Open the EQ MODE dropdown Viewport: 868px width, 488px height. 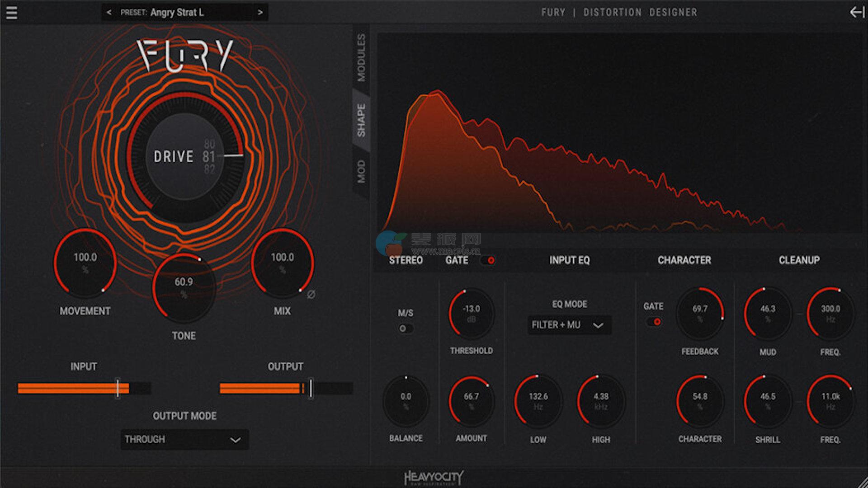pyautogui.click(x=569, y=325)
